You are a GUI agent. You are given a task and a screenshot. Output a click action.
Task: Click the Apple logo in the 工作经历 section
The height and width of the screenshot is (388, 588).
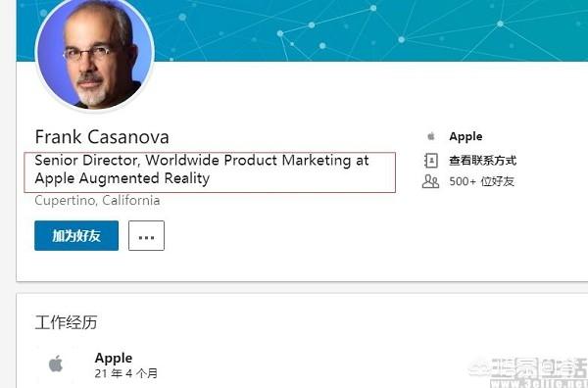[x=56, y=364]
